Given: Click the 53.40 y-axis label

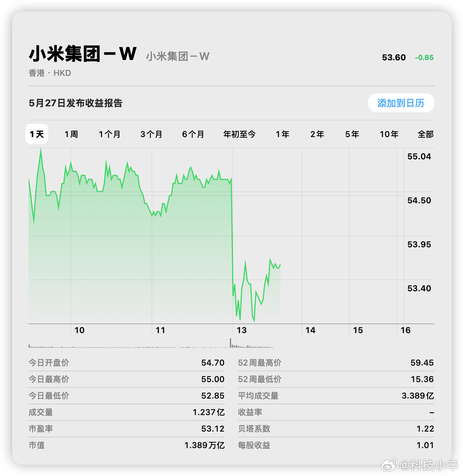Looking at the screenshot, I should click(x=419, y=288).
